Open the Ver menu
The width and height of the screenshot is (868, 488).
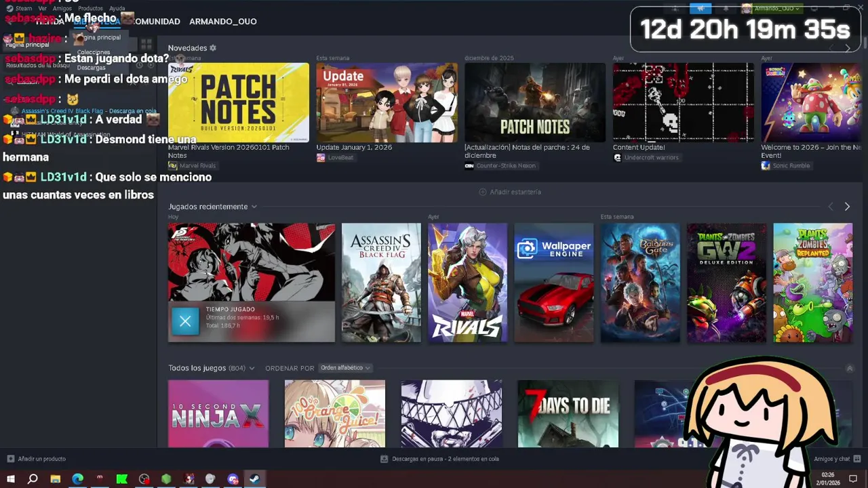[43, 8]
